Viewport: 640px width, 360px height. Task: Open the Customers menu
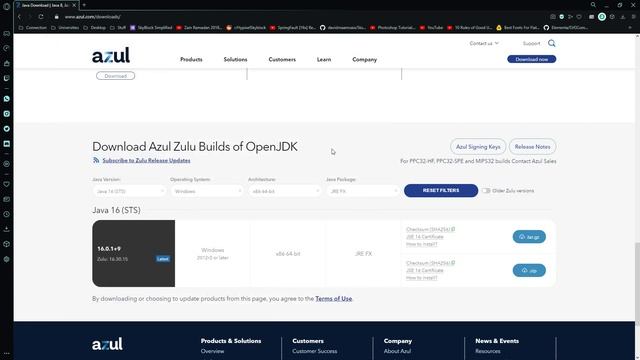tap(282, 60)
